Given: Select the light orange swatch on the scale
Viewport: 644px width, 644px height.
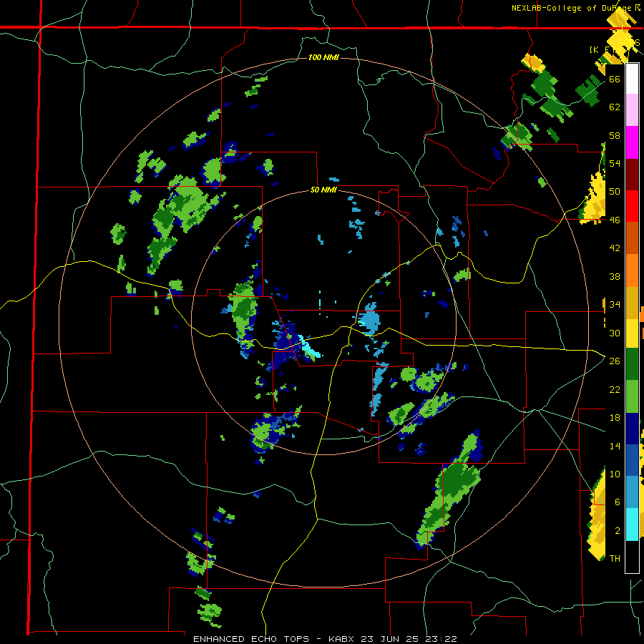Looking at the screenshot, I should pyautogui.click(x=632, y=270).
